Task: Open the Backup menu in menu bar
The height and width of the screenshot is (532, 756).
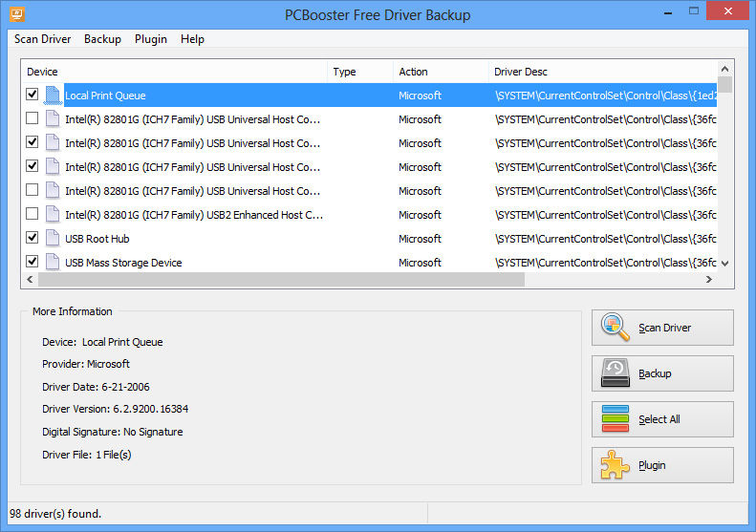Action: coord(102,39)
